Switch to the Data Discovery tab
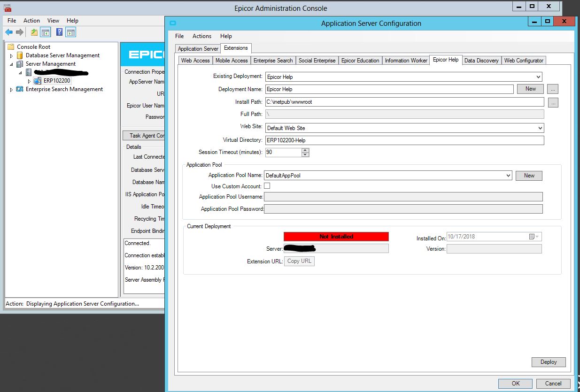 click(x=481, y=61)
